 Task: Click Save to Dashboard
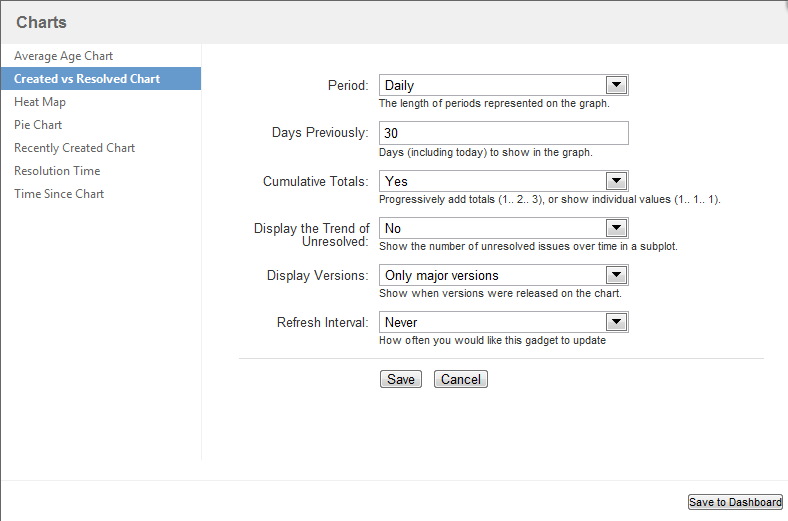(735, 502)
